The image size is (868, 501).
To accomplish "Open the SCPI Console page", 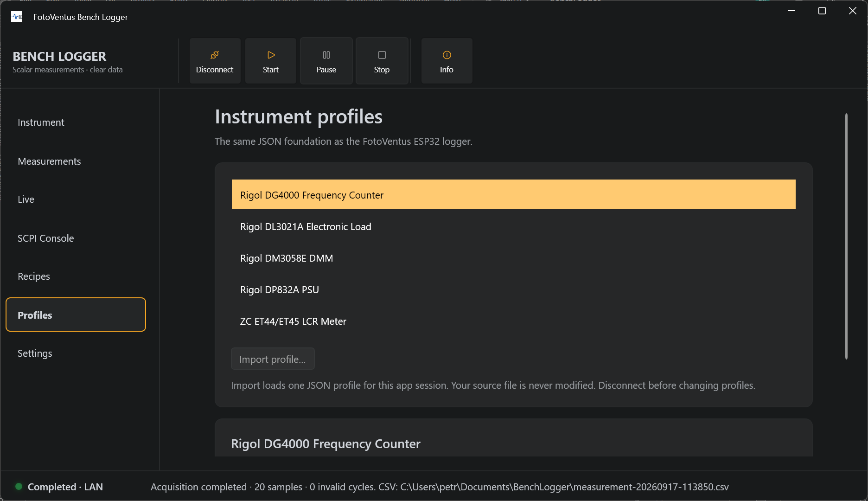I will (x=76, y=238).
